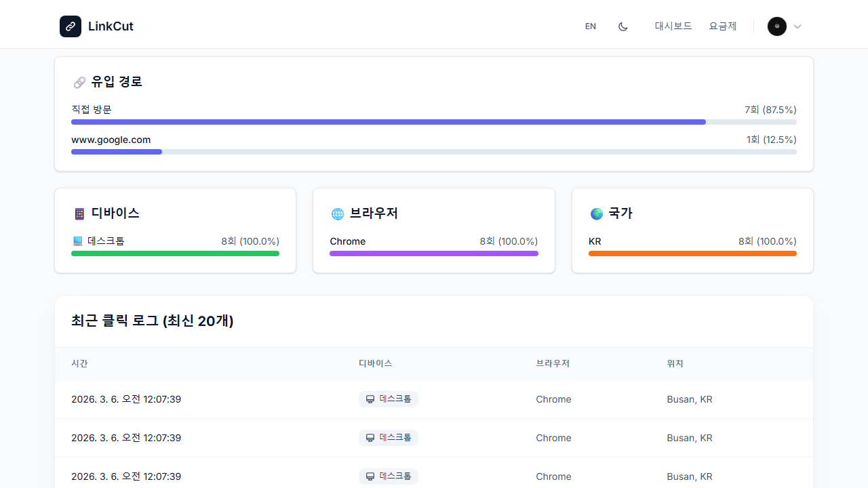This screenshot has width=868, height=488.
Task: Click the 직접 방문 progress bar
Action: coord(434,122)
